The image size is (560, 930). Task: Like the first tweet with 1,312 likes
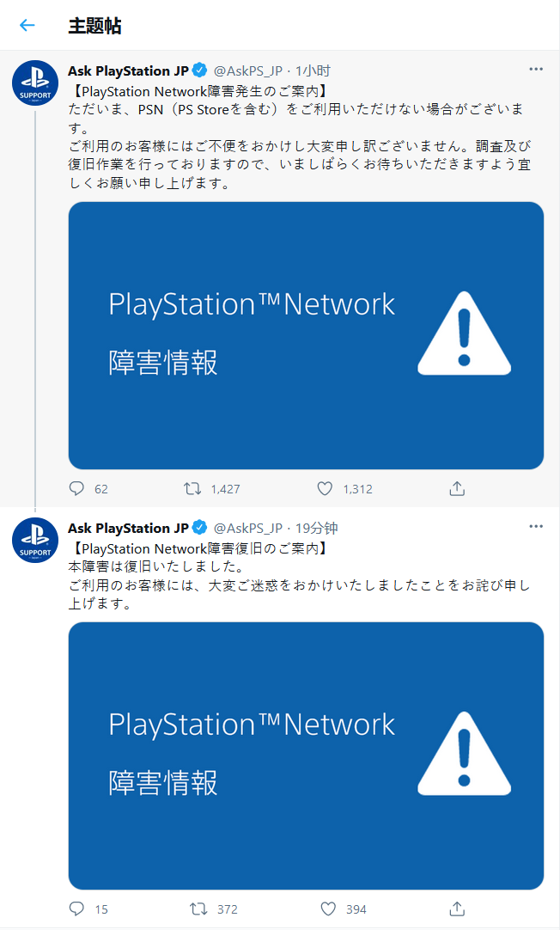point(325,488)
